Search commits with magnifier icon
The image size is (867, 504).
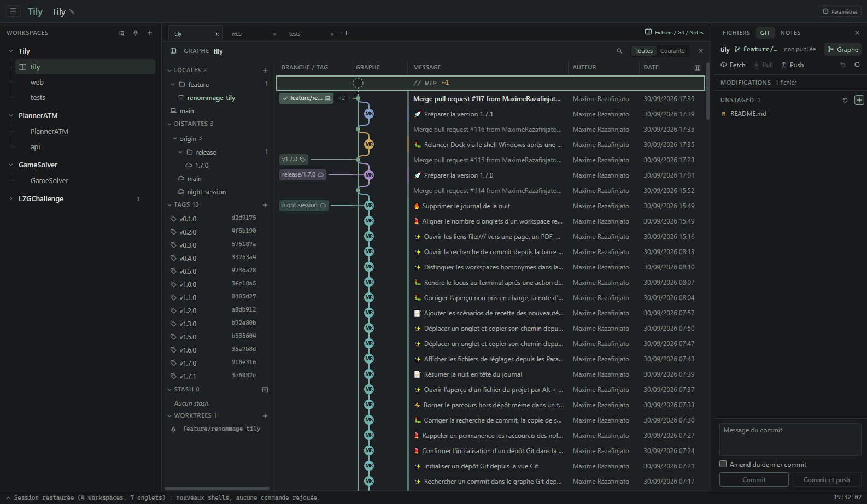pos(619,51)
